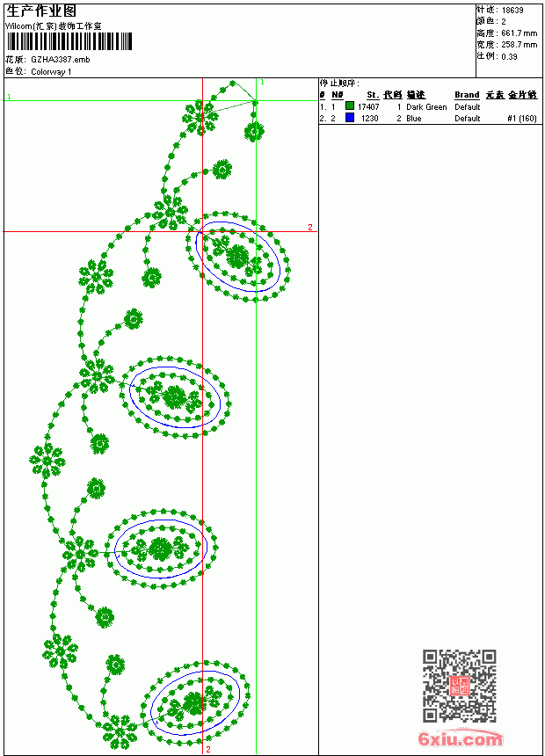
Task: Click the 18639 stitch count value
Action: [x=512, y=11]
